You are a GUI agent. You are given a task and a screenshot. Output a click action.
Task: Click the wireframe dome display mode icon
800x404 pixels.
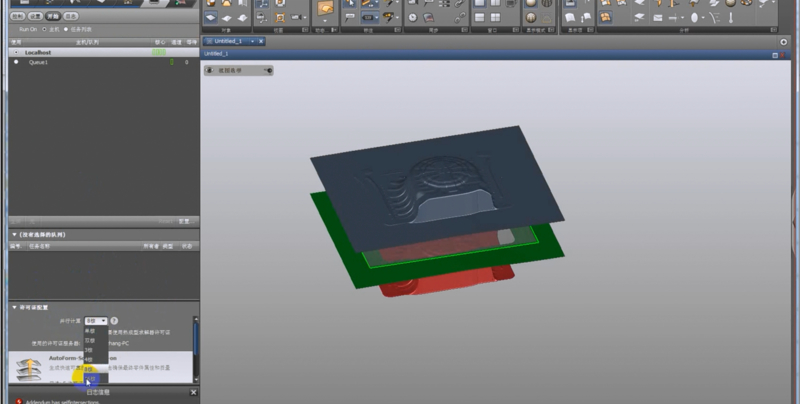[547, 18]
